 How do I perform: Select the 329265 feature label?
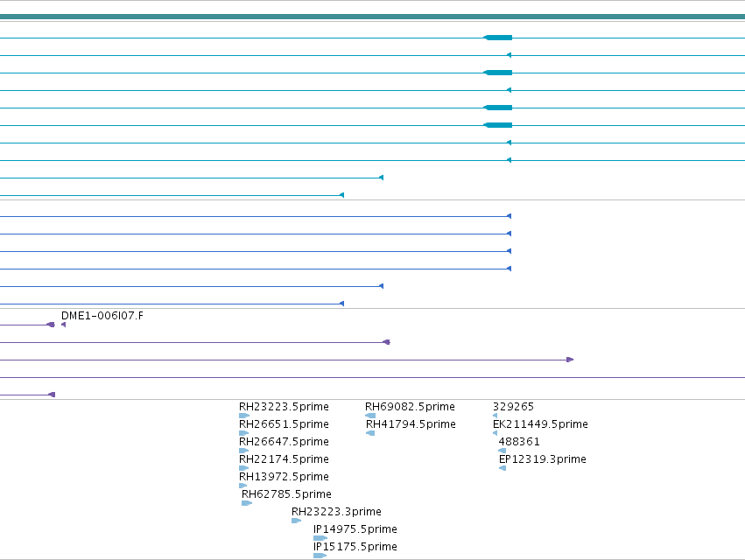click(513, 407)
